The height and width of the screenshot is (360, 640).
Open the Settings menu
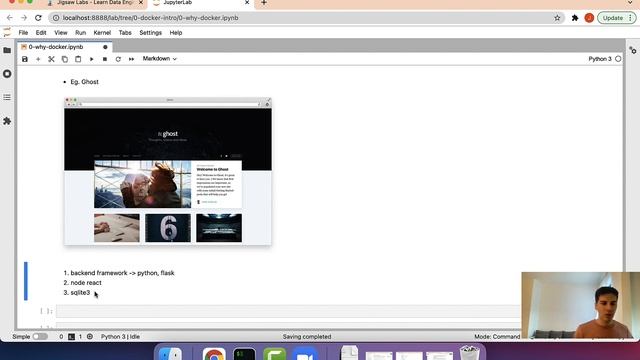click(x=151, y=33)
